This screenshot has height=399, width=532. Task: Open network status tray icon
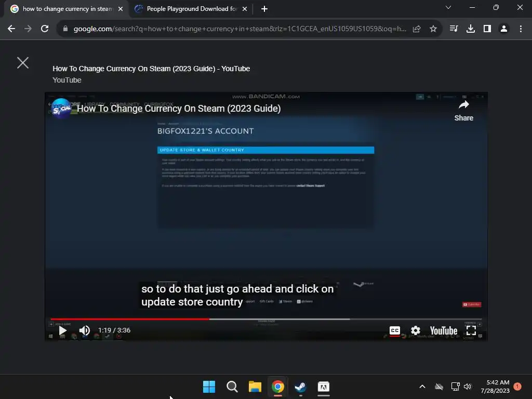[x=455, y=387]
